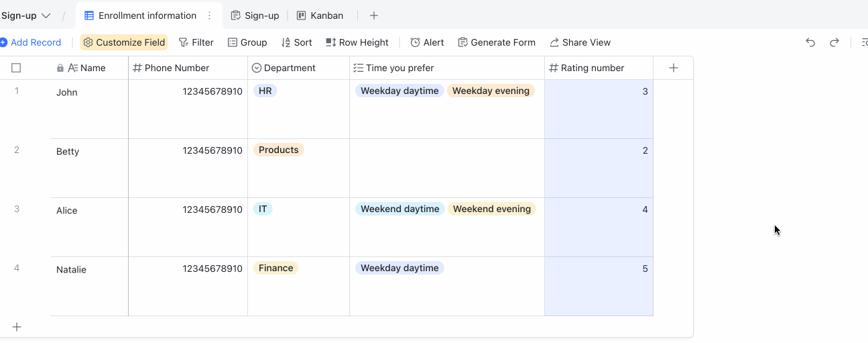
Task: Add a new view tab with plus
Action: coord(374,15)
